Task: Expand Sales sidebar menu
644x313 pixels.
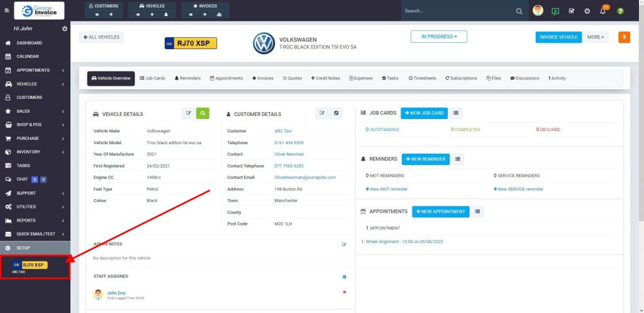Action: 35,111
